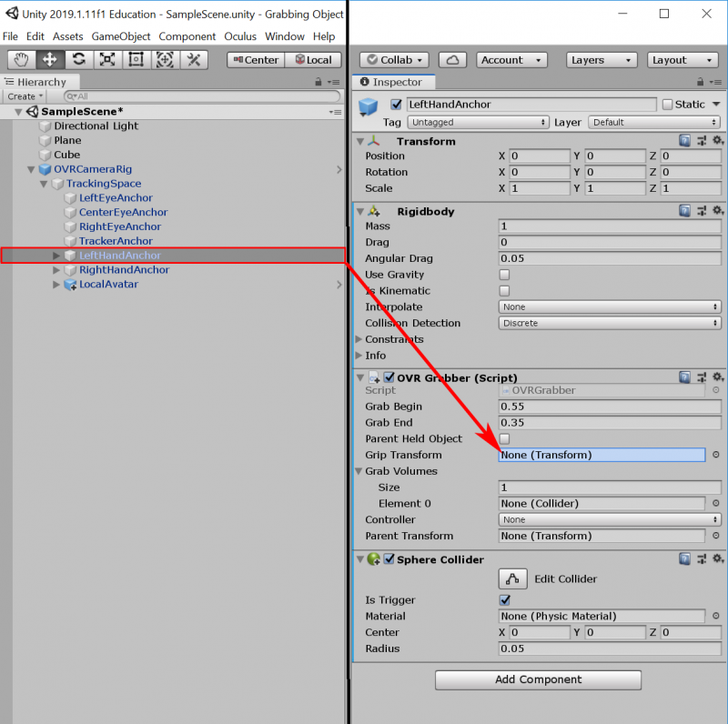
Task: Open Rigidbody help reference
Action: (x=685, y=211)
